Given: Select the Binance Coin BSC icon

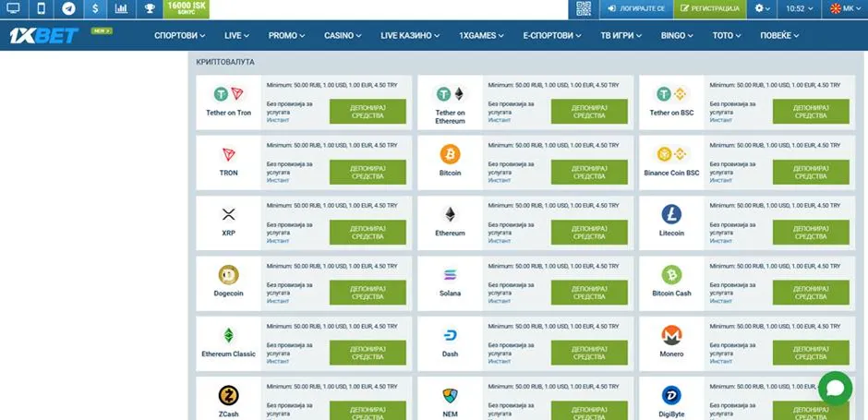Looking at the screenshot, I should [x=671, y=154].
